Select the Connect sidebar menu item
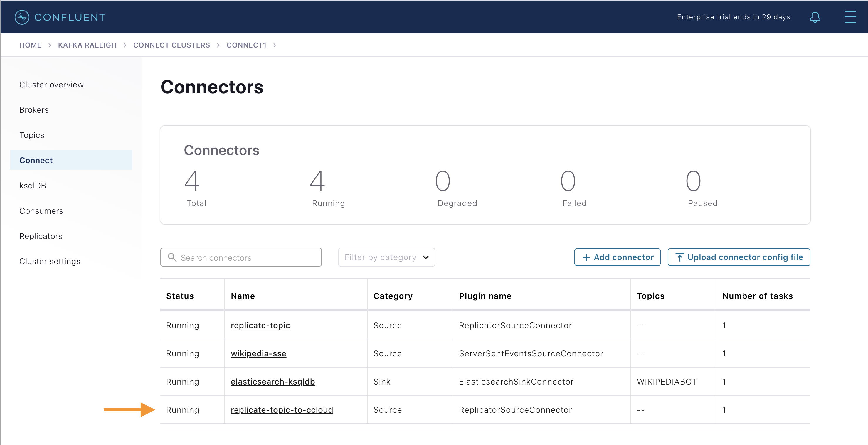This screenshot has height=445, width=868. tap(36, 160)
